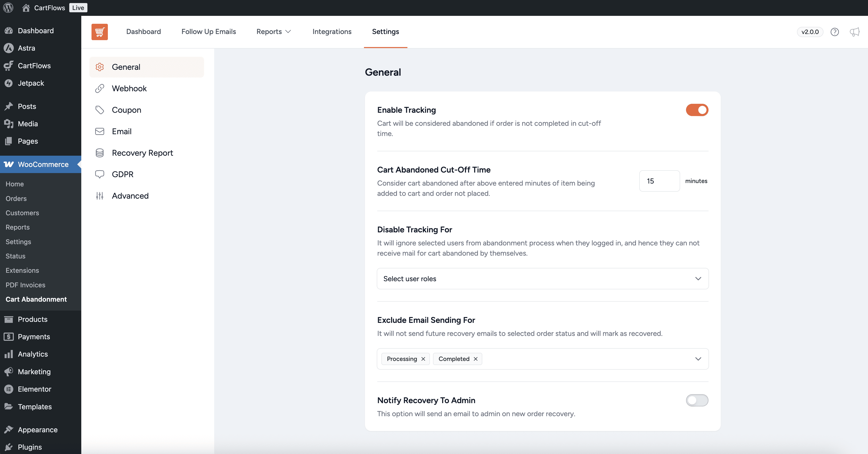Image resolution: width=868 pixels, height=454 pixels.
Task: Open Advanced settings sliders icon
Action: tap(99, 196)
